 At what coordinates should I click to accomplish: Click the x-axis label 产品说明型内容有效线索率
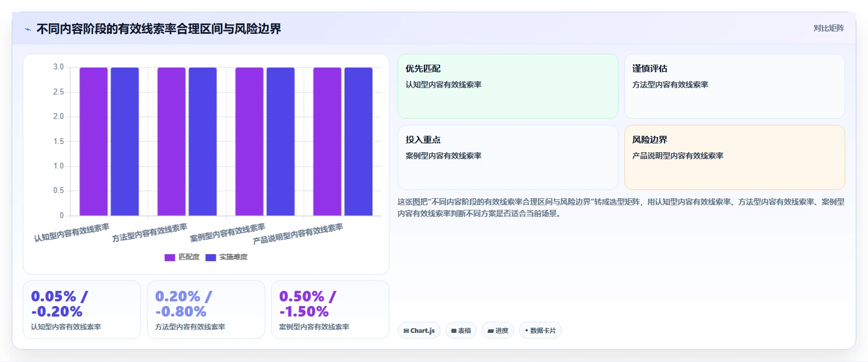tap(298, 234)
